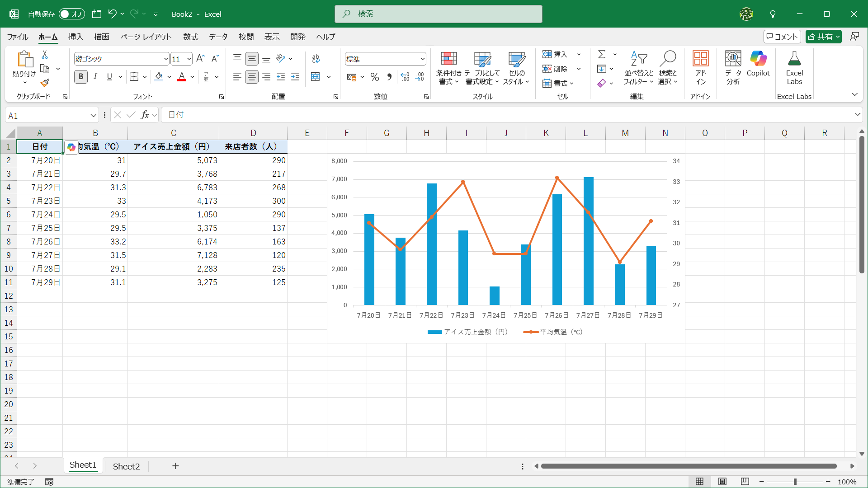The image size is (868, 488).
Task: Click the percent style icon
Action: click(374, 77)
